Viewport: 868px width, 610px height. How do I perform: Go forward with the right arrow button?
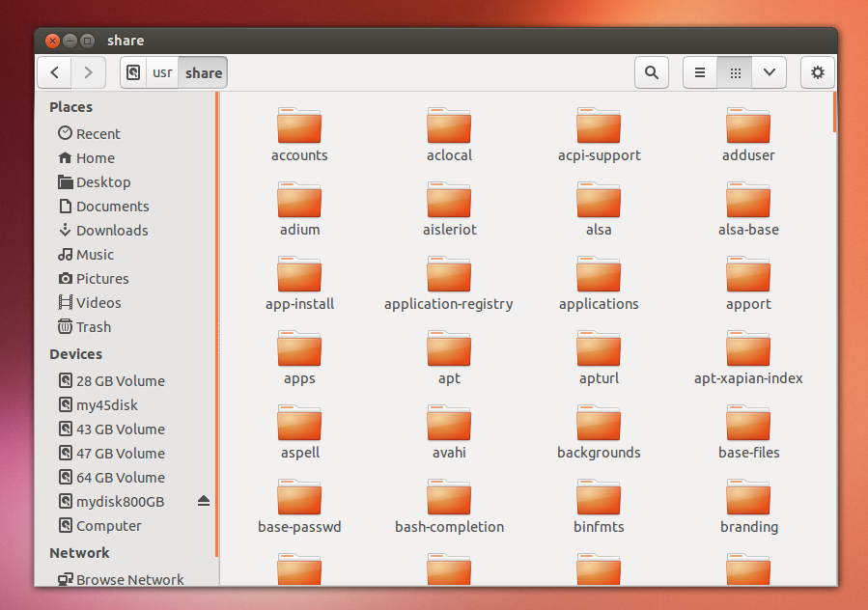88,72
